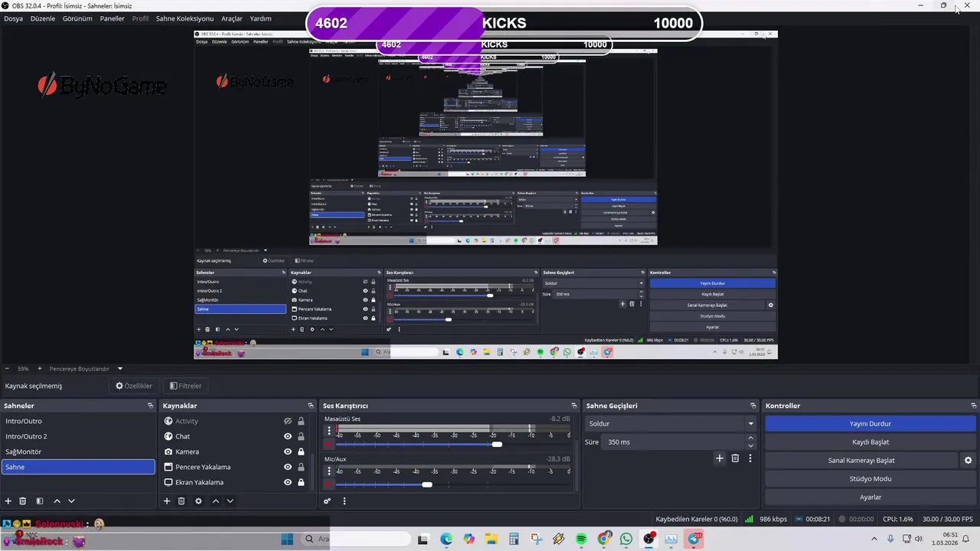
Task: Open source properties gear in Kaynaklar toolbar
Action: click(198, 501)
